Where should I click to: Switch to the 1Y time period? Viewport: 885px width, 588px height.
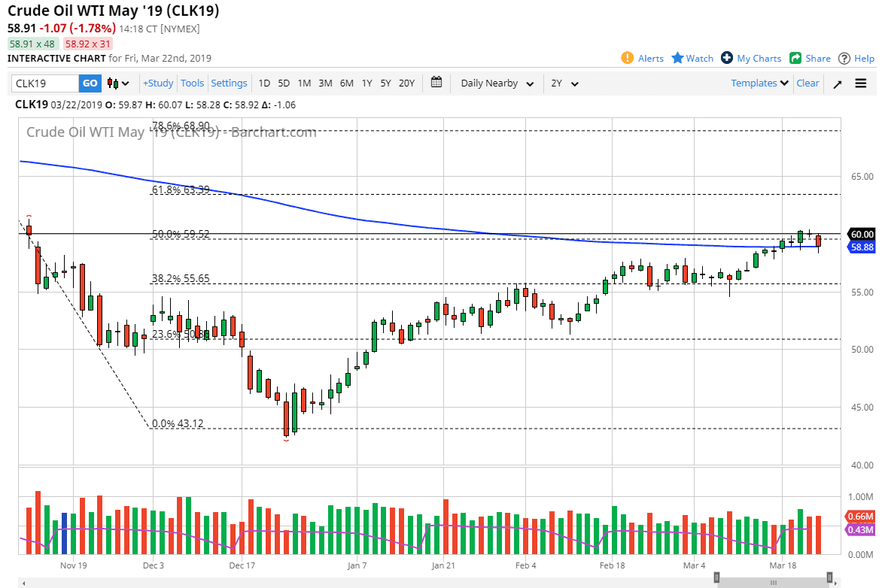coord(366,83)
